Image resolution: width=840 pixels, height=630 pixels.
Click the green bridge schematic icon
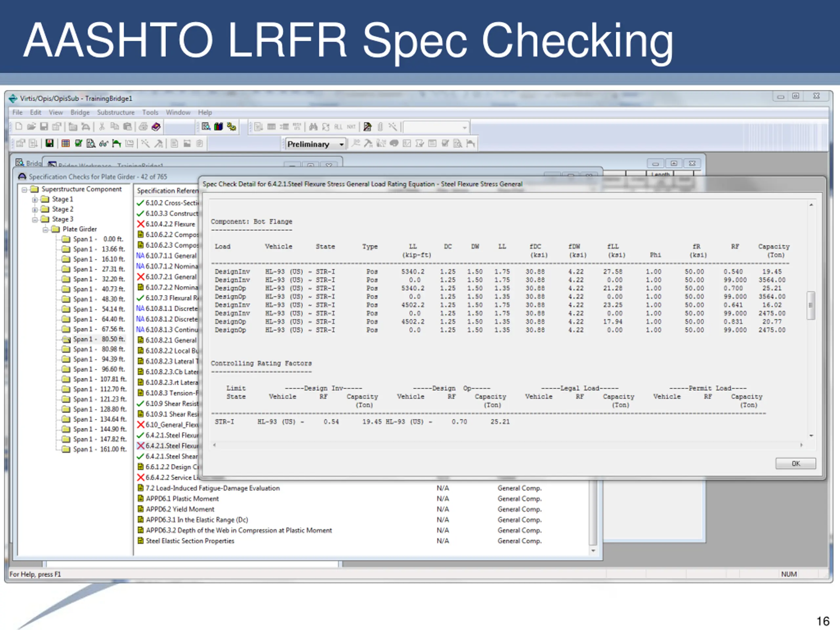116,143
